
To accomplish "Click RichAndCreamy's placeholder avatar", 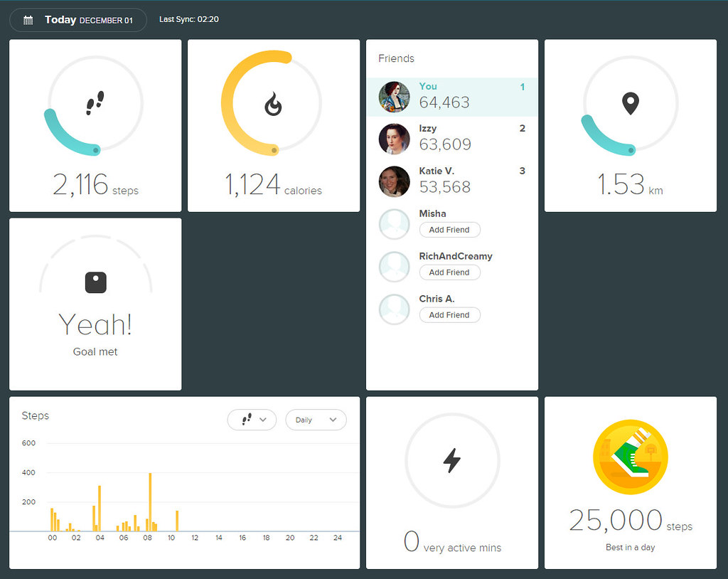I will pos(394,267).
